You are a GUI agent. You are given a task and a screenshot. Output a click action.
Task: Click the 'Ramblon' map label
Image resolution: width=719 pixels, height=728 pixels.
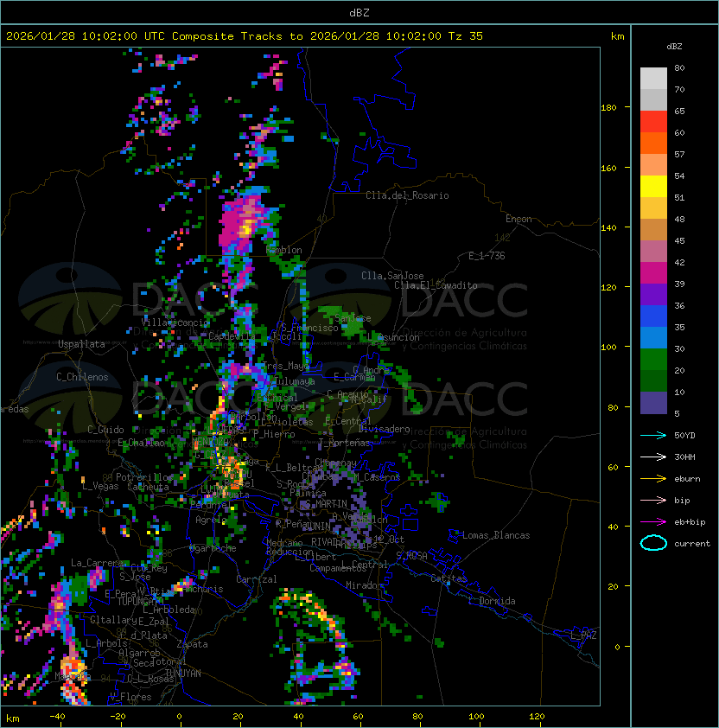[283, 250]
